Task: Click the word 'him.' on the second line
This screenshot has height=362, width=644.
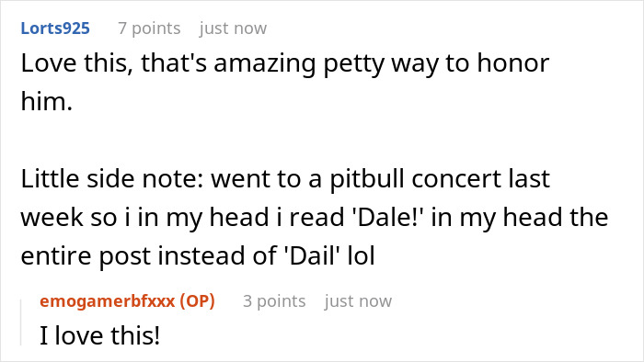Action: pyautogui.click(x=46, y=101)
